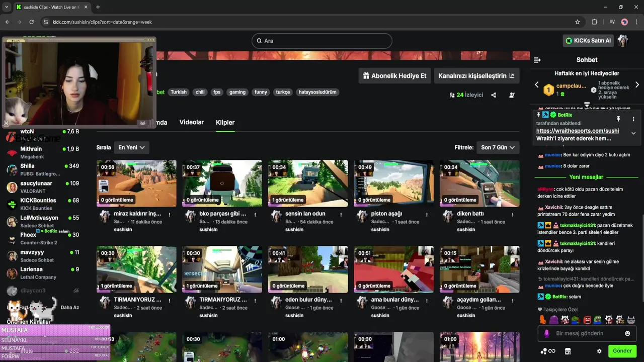The image size is (644, 362).
Task: Click the funny channel tag
Action: click(261, 92)
